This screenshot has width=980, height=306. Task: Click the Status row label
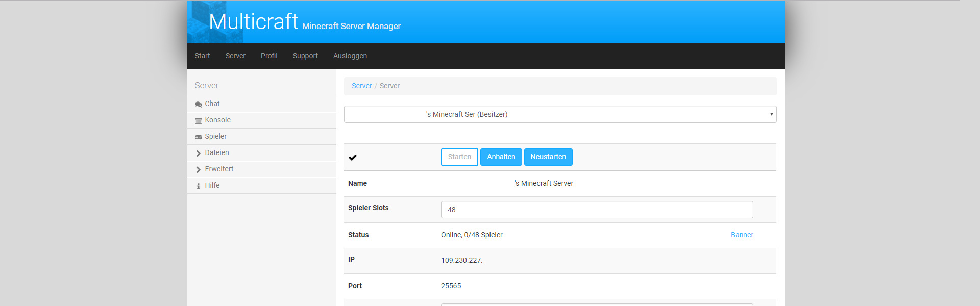pyautogui.click(x=358, y=235)
